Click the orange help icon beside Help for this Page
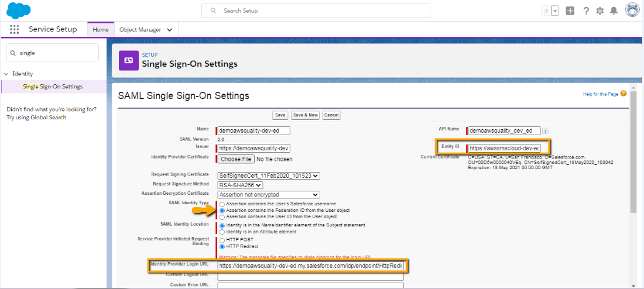Viewport: 644px width, 289px height. click(x=624, y=94)
